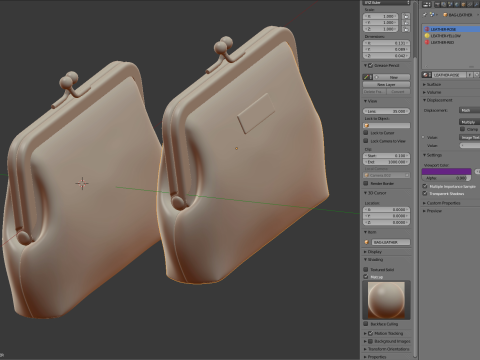Expand the Transform Orientations panel
480x360 pixels.
point(365,349)
